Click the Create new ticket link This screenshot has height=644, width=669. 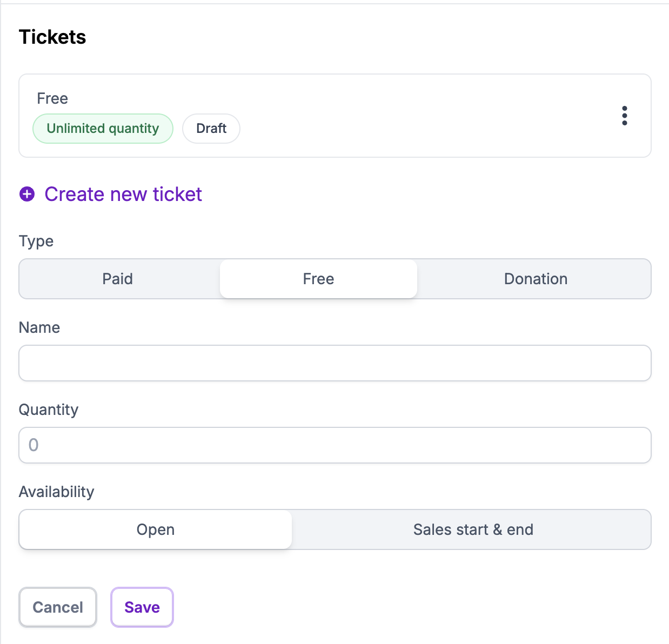pos(123,194)
